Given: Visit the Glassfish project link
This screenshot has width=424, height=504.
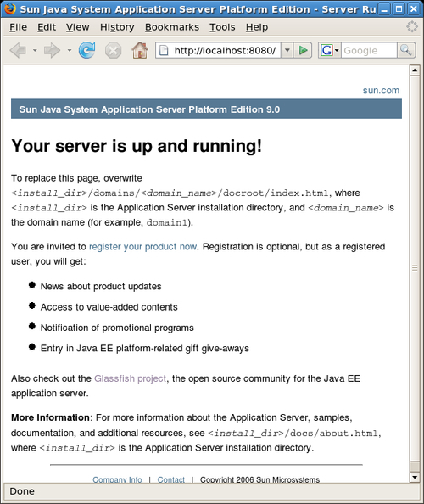Looking at the screenshot, I should coord(130,378).
